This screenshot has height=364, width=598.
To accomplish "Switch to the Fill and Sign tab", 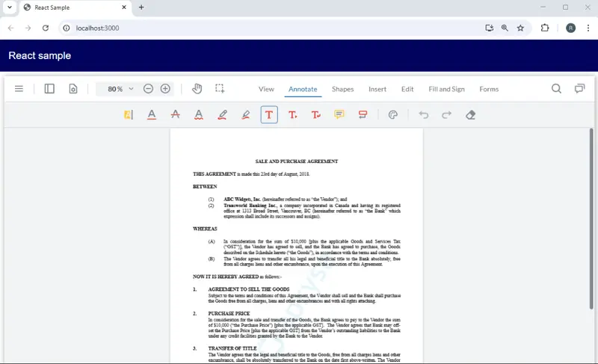I will [x=446, y=89].
